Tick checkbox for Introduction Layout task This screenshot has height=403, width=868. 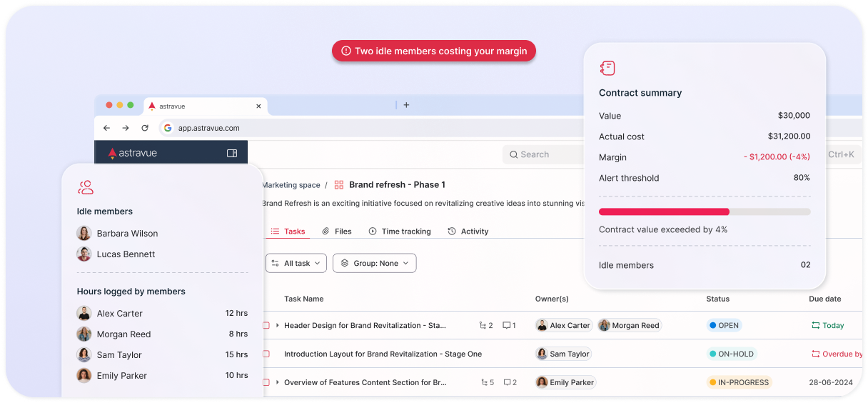(x=266, y=354)
